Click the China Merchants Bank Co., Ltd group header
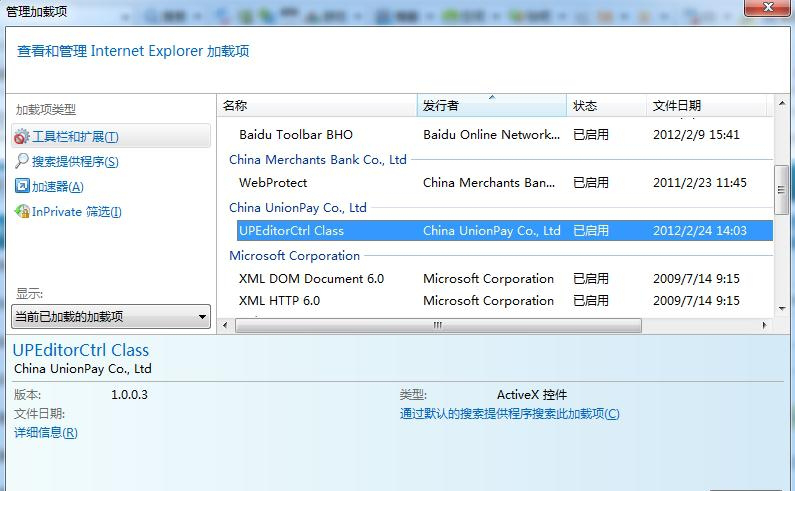This screenshot has height=510, width=795. pyautogui.click(x=317, y=160)
